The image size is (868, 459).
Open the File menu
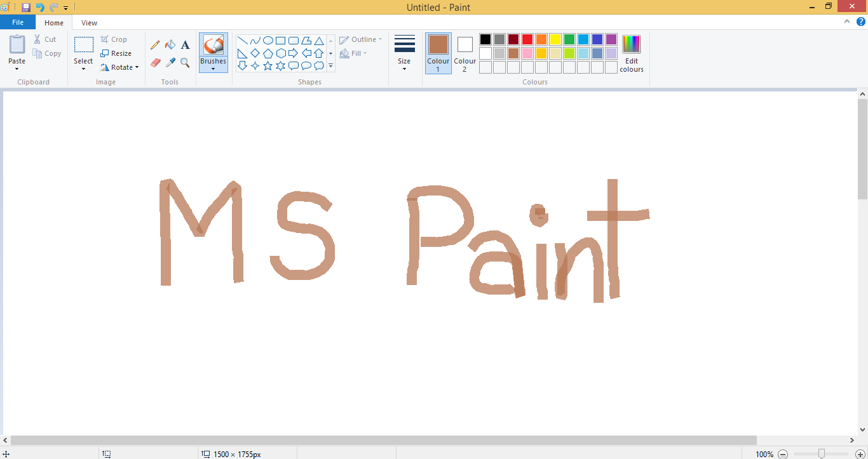(x=18, y=22)
